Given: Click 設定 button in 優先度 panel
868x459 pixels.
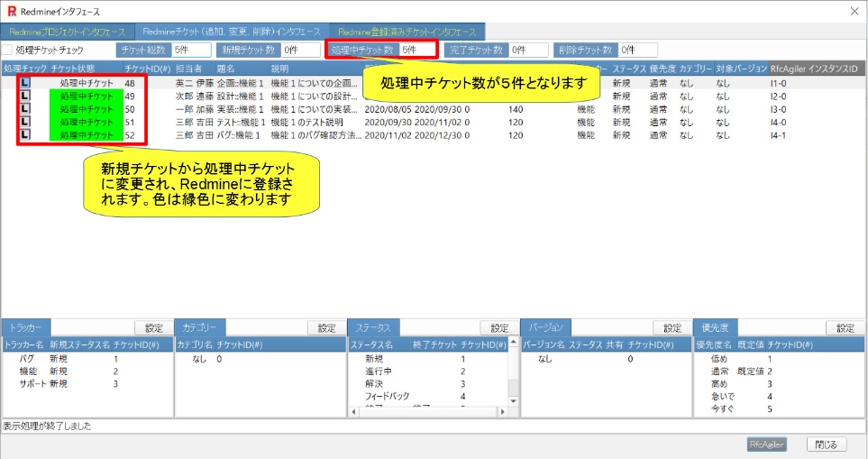Looking at the screenshot, I should (x=845, y=328).
